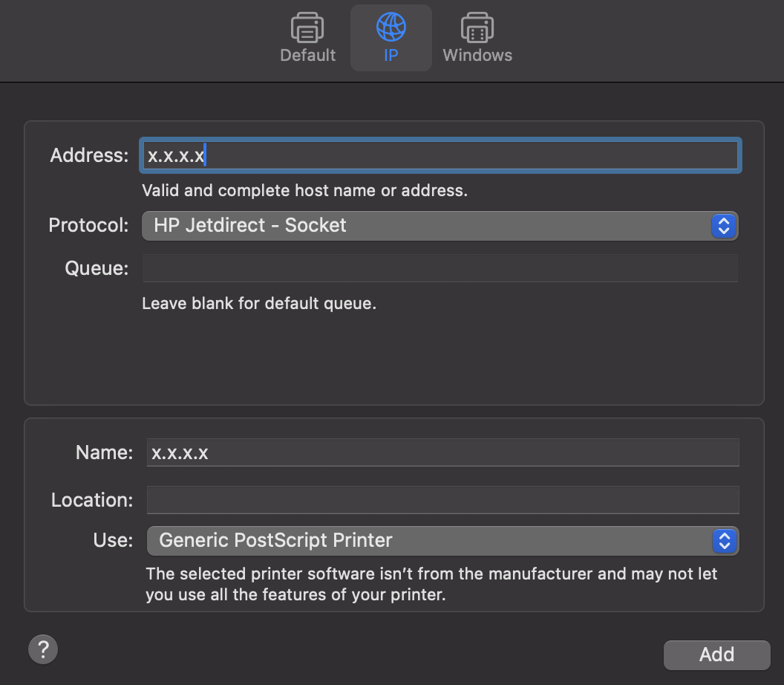Switch to the Windows tab label
The image size is (784, 685).
(x=477, y=56)
